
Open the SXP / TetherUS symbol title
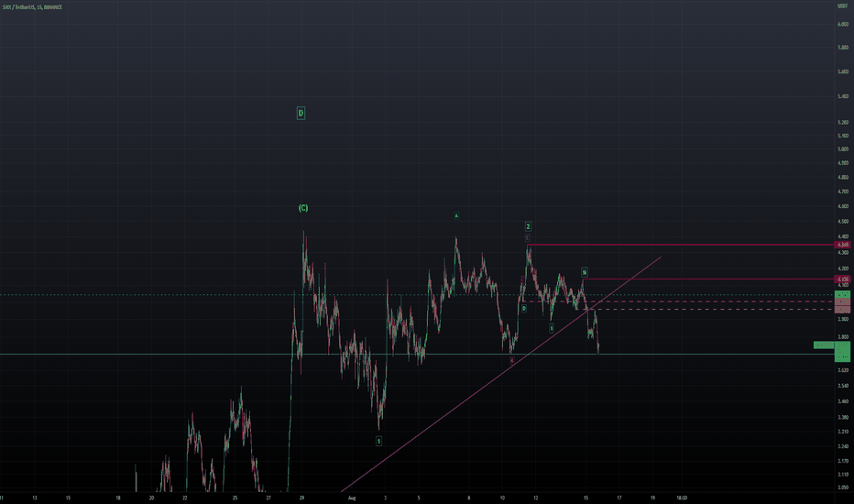click(x=32, y=7)
